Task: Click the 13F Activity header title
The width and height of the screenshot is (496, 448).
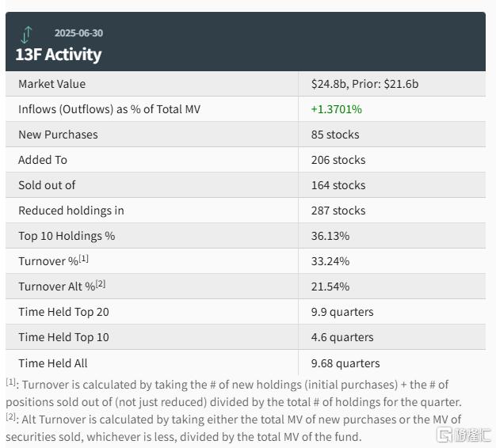Action: pyautogui.click(x=58, y=55)
